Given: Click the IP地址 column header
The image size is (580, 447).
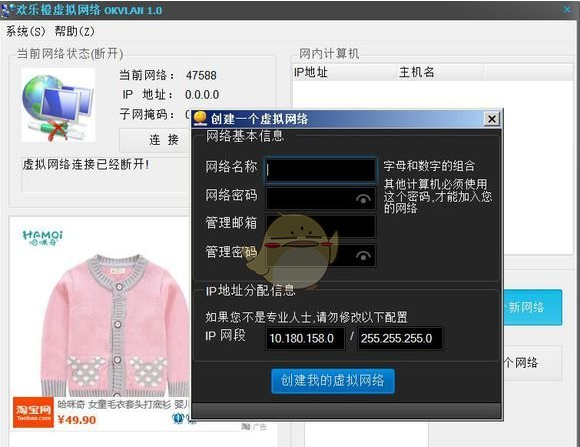Looking at the screenshot, I should (345, 72).
